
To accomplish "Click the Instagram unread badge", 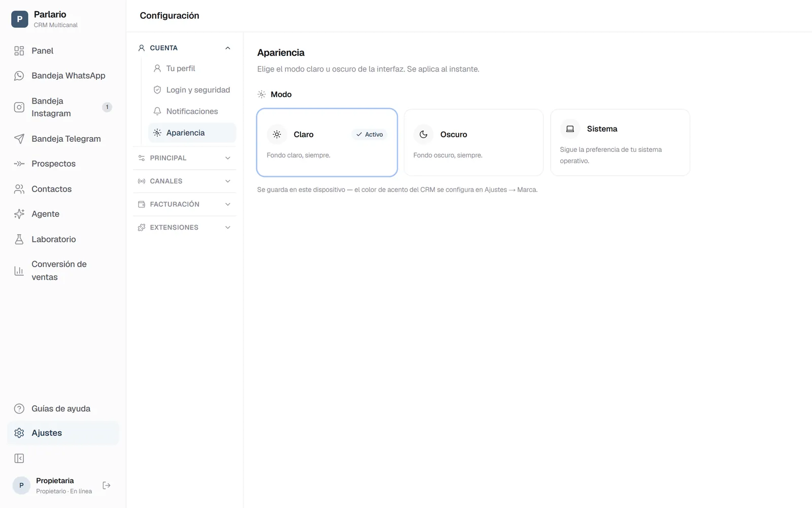I will coord(107,107).
